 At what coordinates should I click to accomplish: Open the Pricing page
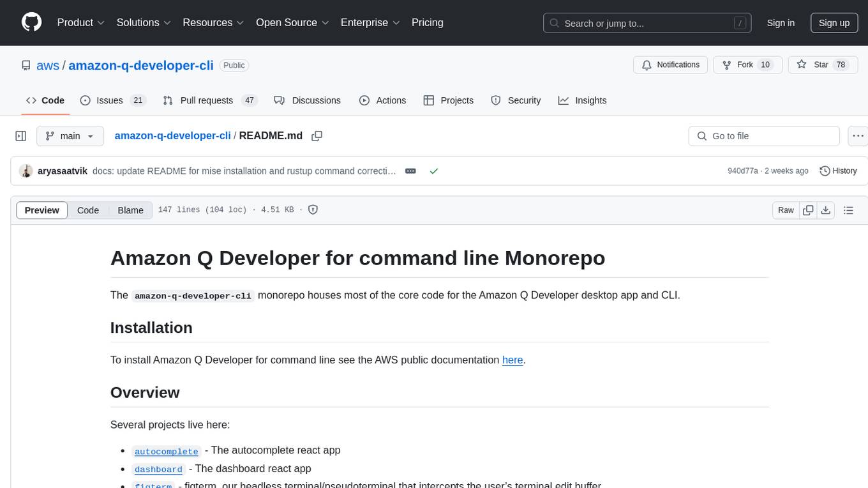coord(428,22)
